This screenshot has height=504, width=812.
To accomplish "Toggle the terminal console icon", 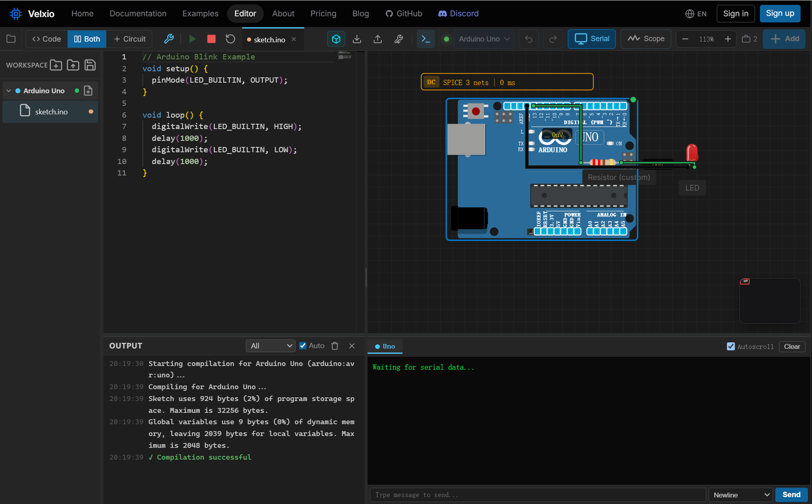I will (426, 39).
